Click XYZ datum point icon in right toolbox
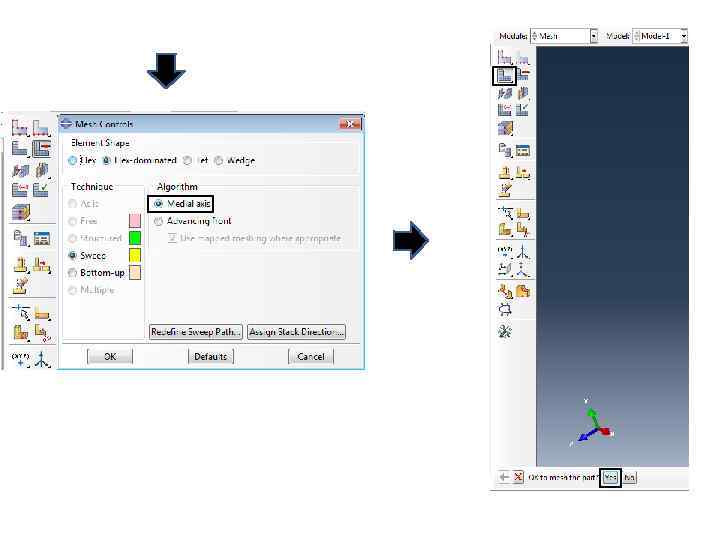The width and height of the screenshot is (720, 540). (505, 251)
